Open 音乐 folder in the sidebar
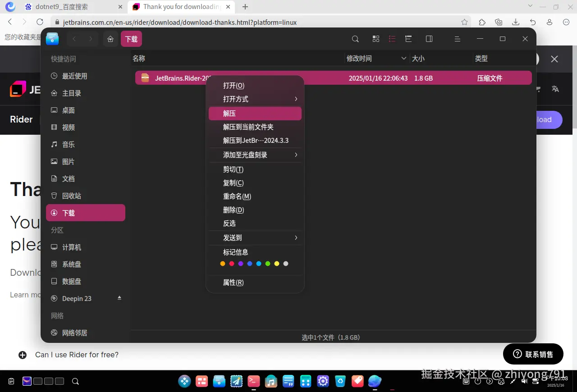The height and width of the screenshot is (392, 577). [x=86, y=145]
